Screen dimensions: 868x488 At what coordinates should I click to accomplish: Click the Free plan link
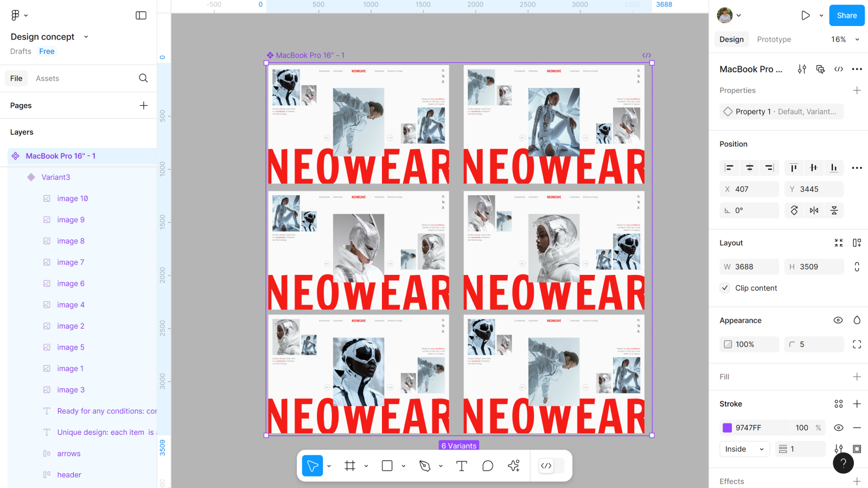click(x=47, y=52)
